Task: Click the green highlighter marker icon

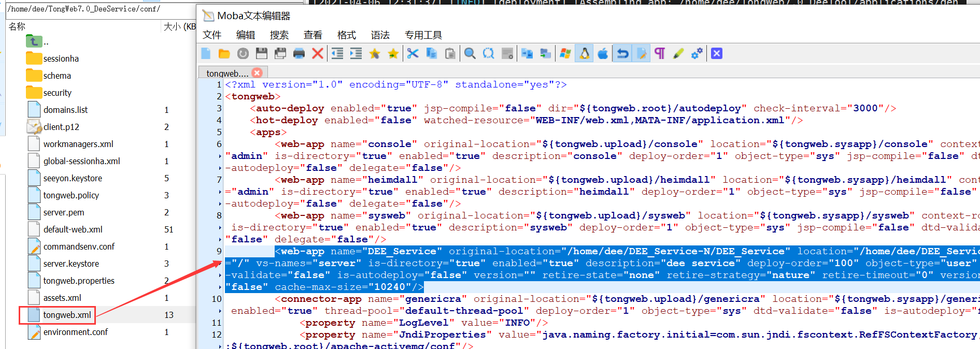Action: (x=678, y=54)
